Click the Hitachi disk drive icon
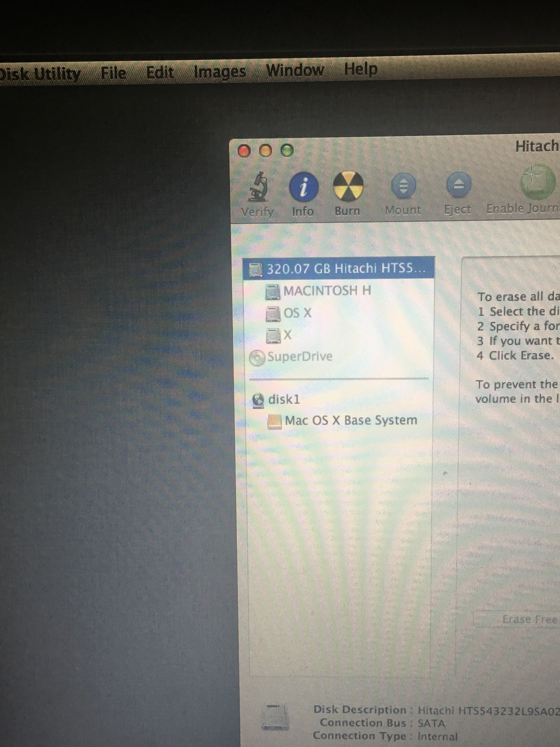Image resolution: width=560 pixels, height=747 pixels. 256,270
